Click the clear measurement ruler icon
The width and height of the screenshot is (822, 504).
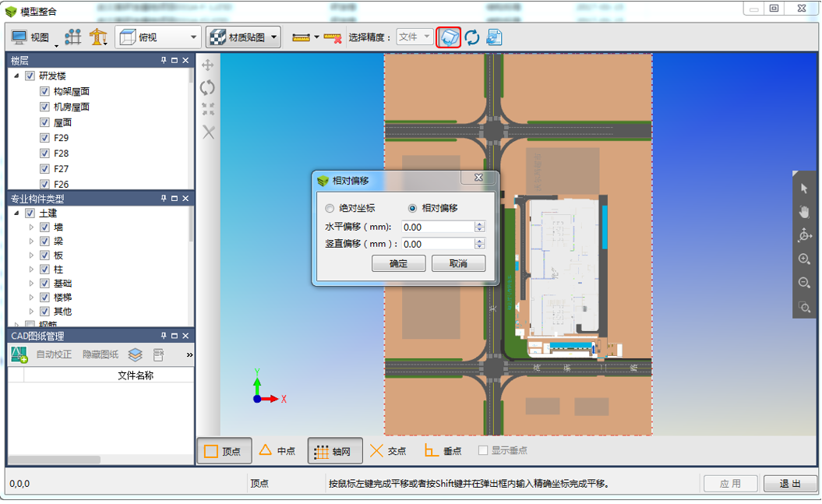click(333, 37)
